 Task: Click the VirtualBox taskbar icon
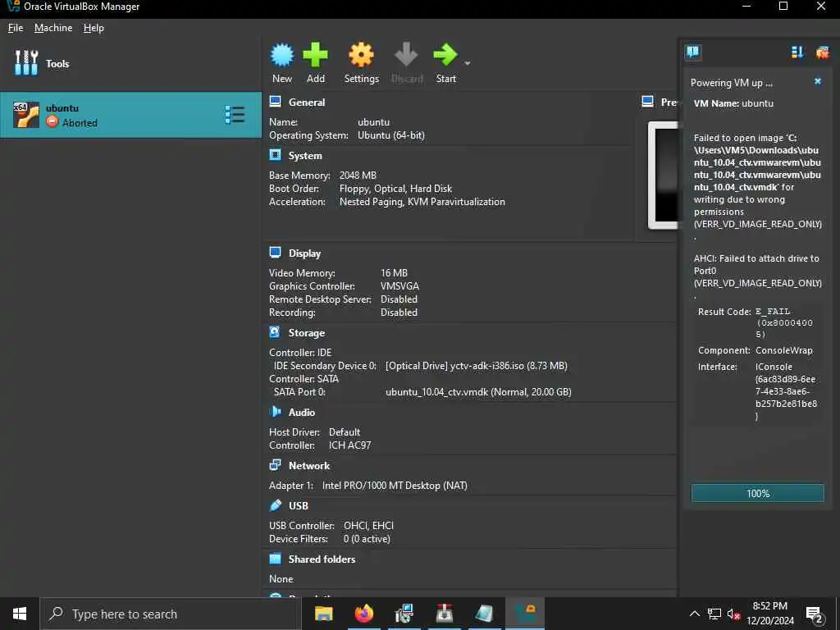[525, 614]
